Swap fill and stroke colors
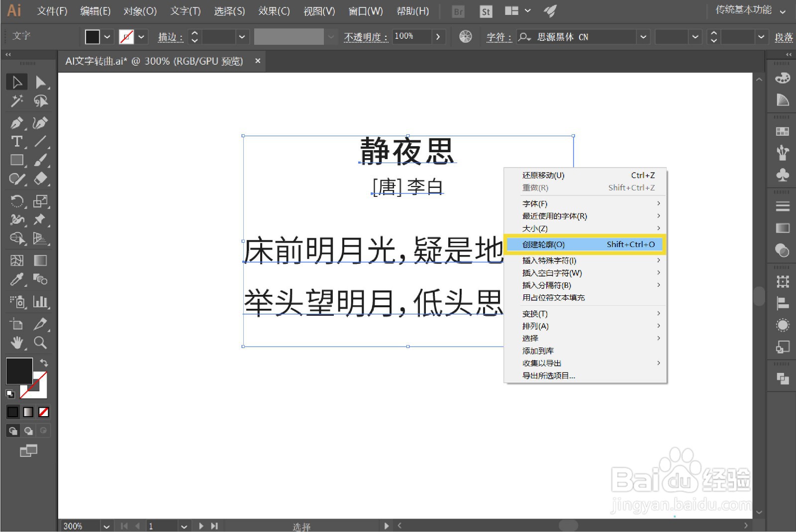The width and height of the screenshot is (796, 532). [44, 363]
